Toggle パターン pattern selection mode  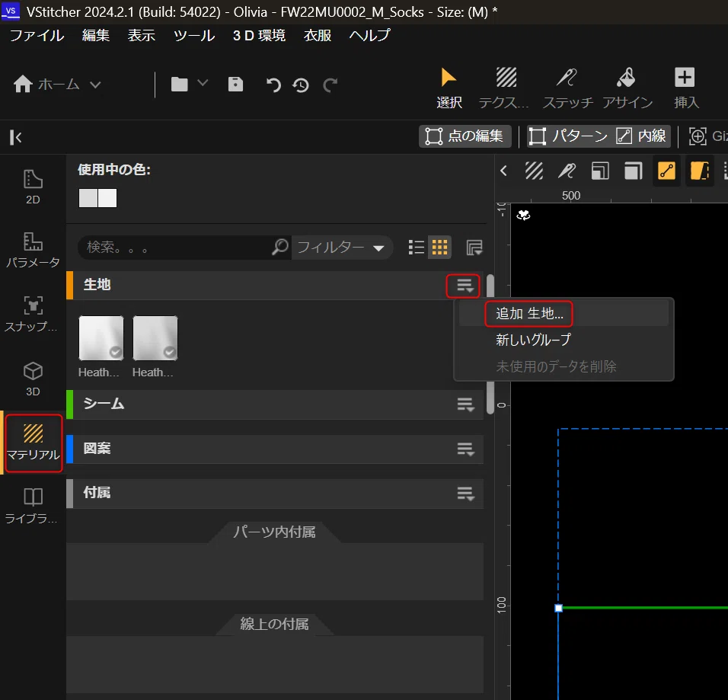click(568, 136)
